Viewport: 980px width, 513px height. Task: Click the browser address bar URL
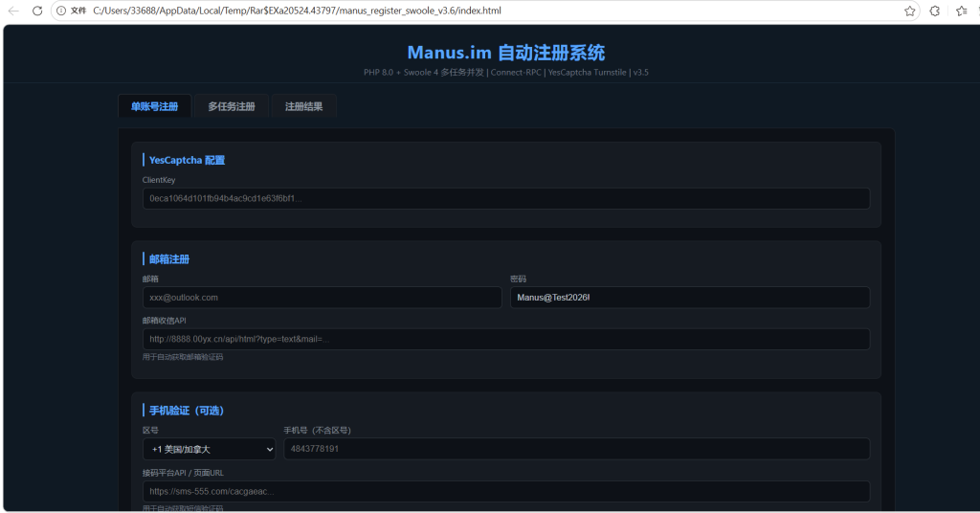click(297, 11)
